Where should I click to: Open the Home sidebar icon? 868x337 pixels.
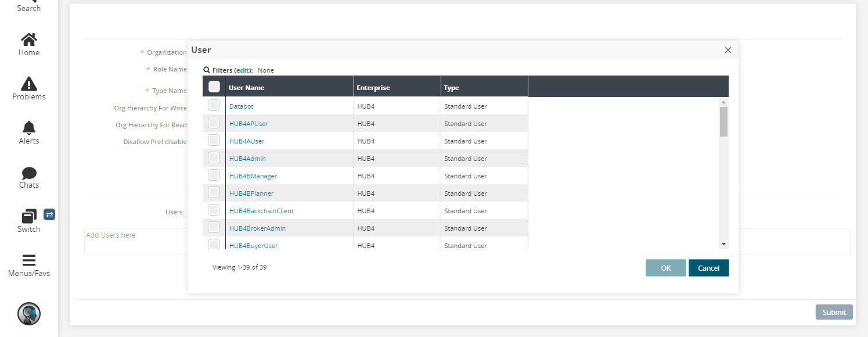(28, 40)
